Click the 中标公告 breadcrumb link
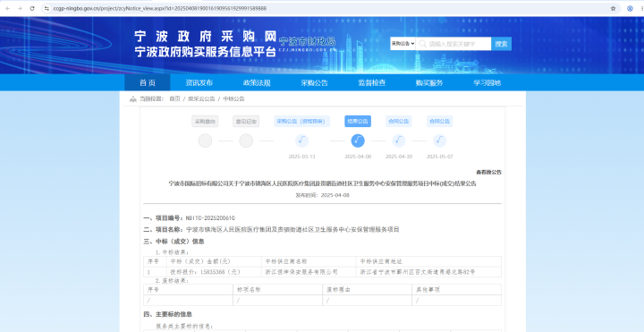 tap(233, 98)
